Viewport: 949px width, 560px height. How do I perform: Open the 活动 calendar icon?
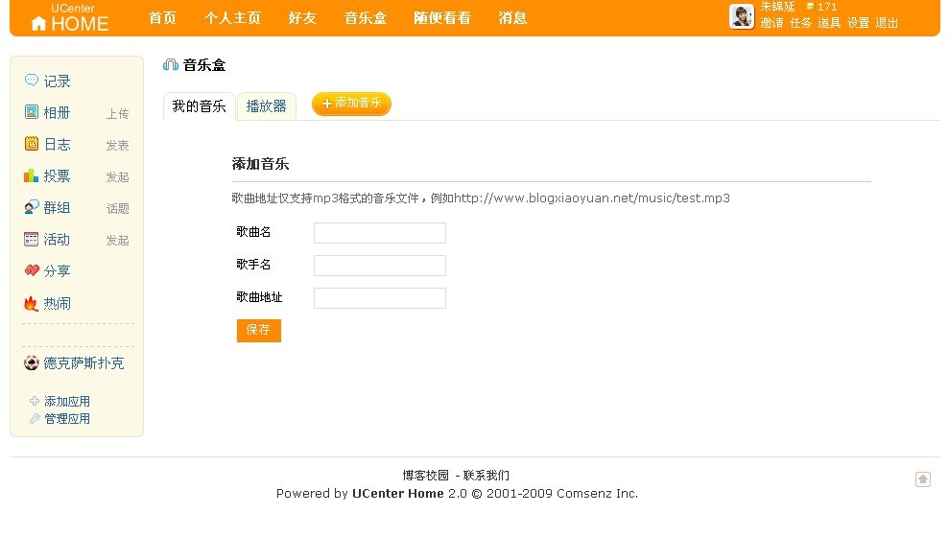pyautogui.click(x=32, y=239)
